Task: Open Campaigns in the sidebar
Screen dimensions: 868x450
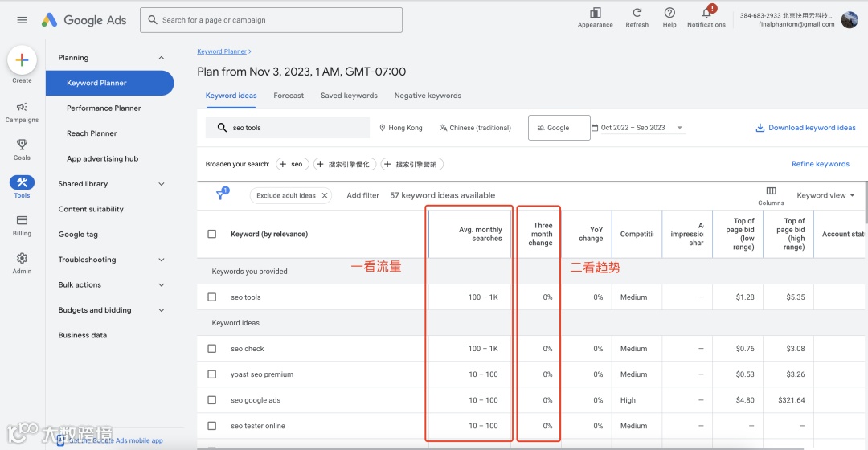Action: (x=23, y=112)
